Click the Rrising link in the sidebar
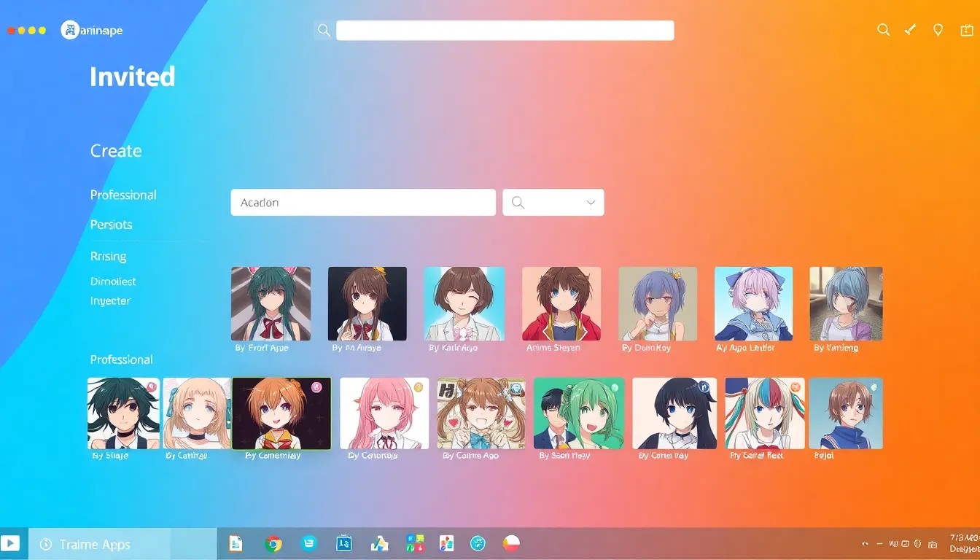Image resolution: width=980 pixels, height=560 pixels. 108,257
